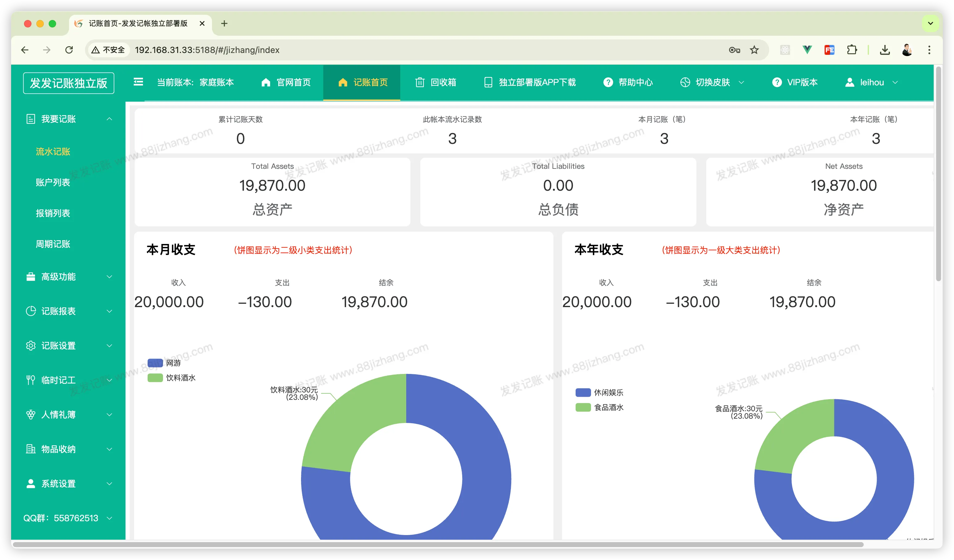Expand the 记账报表 sidebar section
This screenshot has height=560, width=954.
109,311
